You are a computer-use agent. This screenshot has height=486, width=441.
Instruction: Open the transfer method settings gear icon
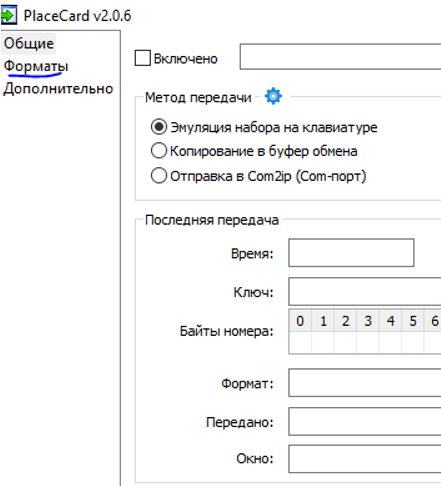click(273, 96)
